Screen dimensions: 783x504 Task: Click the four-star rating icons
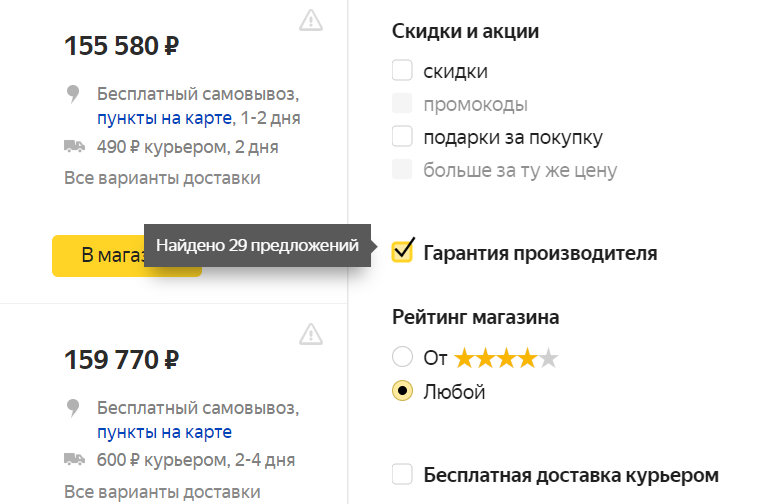[x=505, y=358]
